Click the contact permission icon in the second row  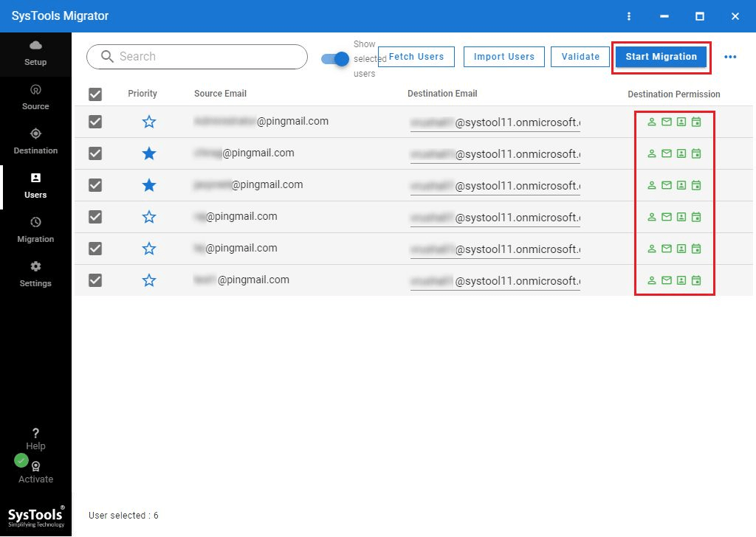681,153
